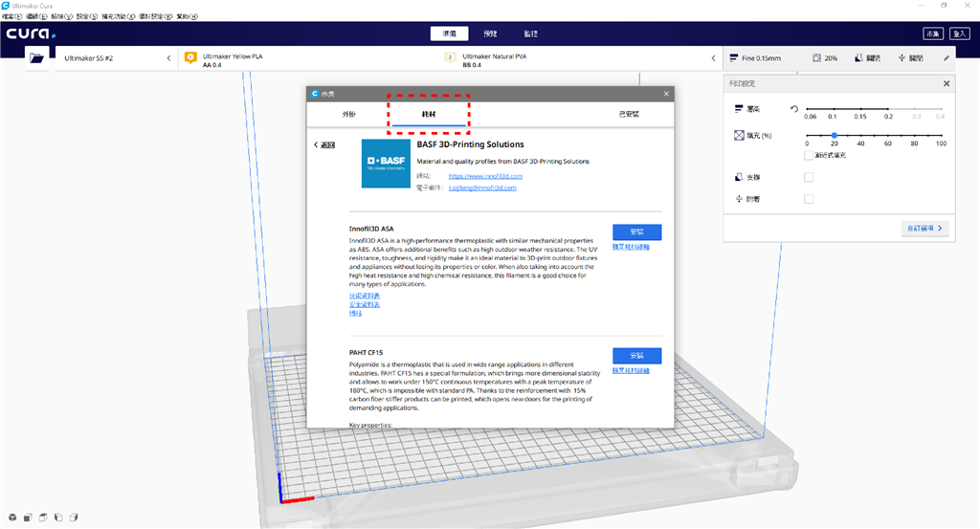Click the BASF logo thumbnail

(386, 163)
